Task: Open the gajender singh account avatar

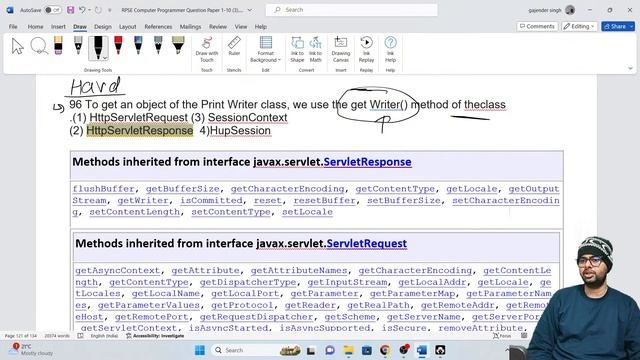Action: coord(570,10)
